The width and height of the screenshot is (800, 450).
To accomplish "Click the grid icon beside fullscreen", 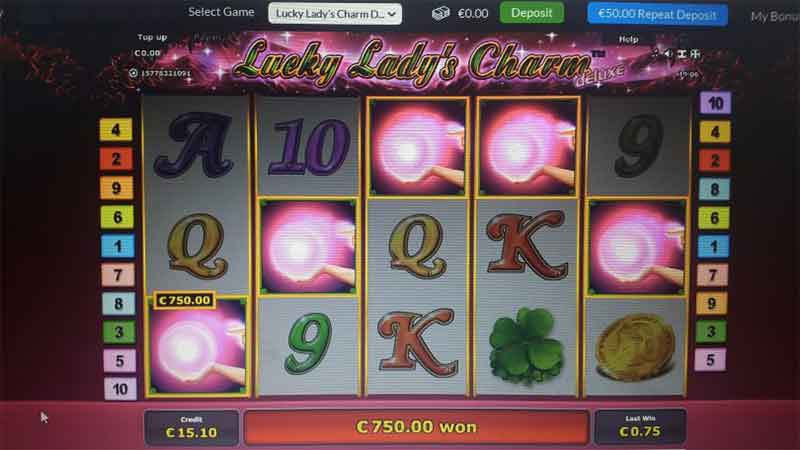I will [x=695, y=54].
